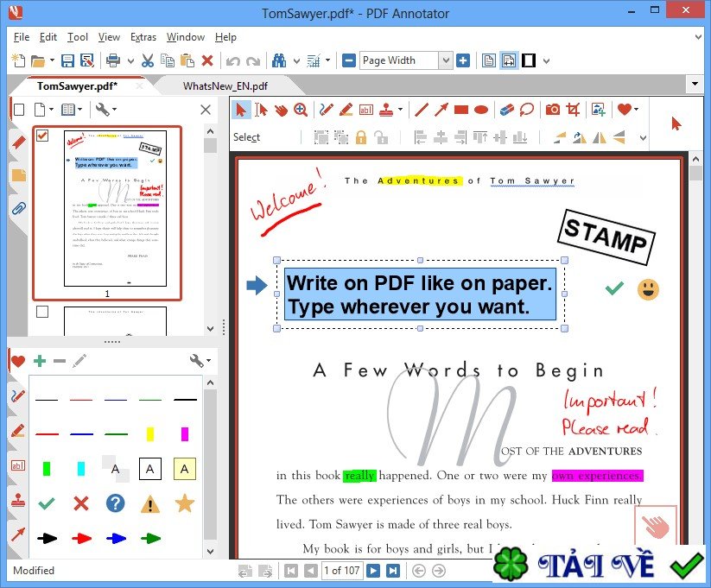Click the Insert Image tool
The width and height of the screenshot is (711, 588).
pos(598,110)
